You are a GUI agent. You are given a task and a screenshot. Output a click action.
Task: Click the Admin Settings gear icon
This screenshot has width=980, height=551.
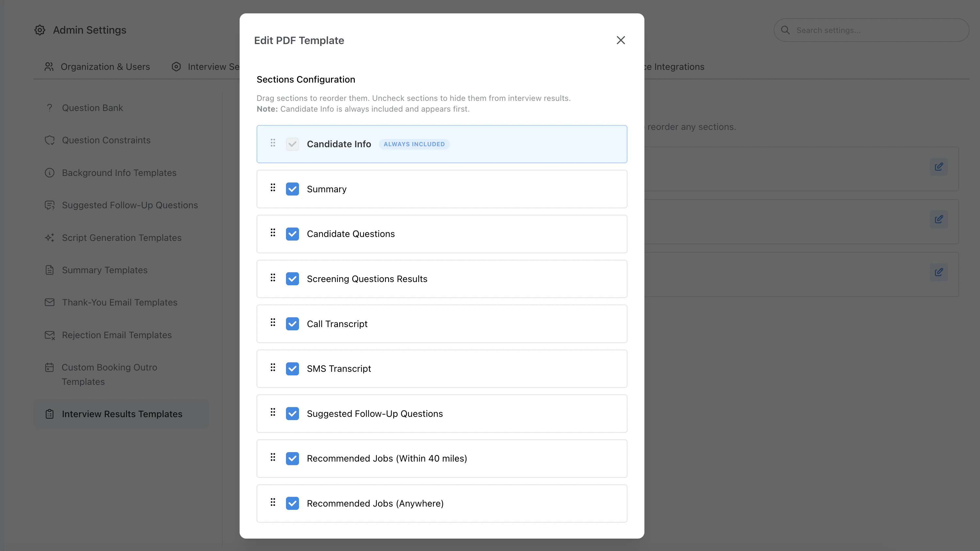(40, 30)
